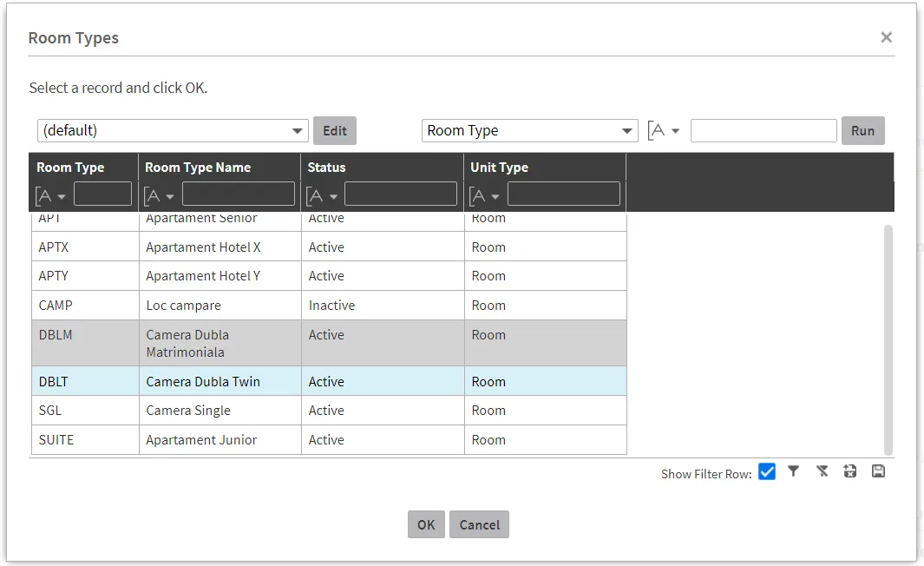Viewport: 924px width, 566px height.
Task: Close the Room Types dialog
Action: click(886, 37)
